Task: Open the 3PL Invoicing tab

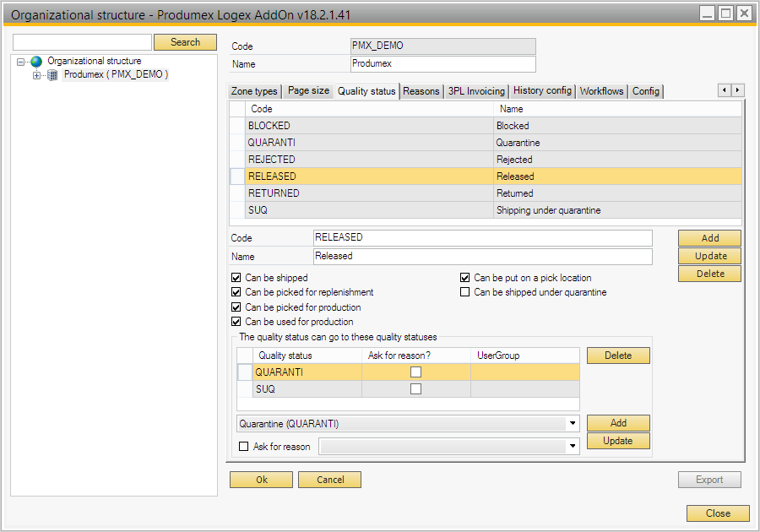Action: coord(476,91)
